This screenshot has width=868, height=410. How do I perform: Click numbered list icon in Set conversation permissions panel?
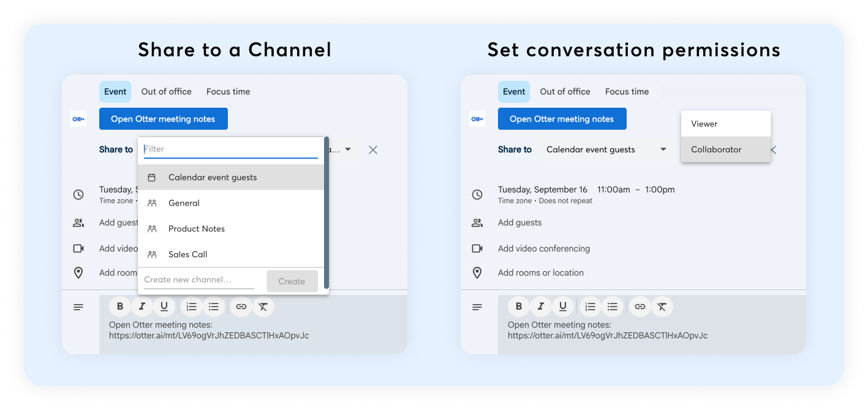590,307
